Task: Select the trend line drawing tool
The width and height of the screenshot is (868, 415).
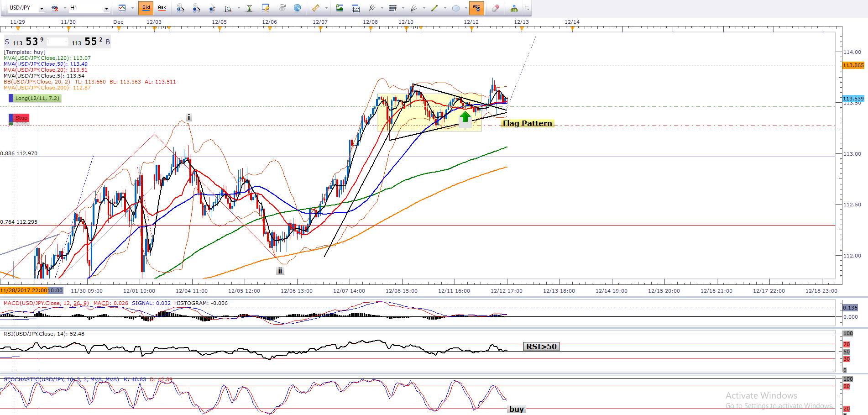Action: pos(434,8)
